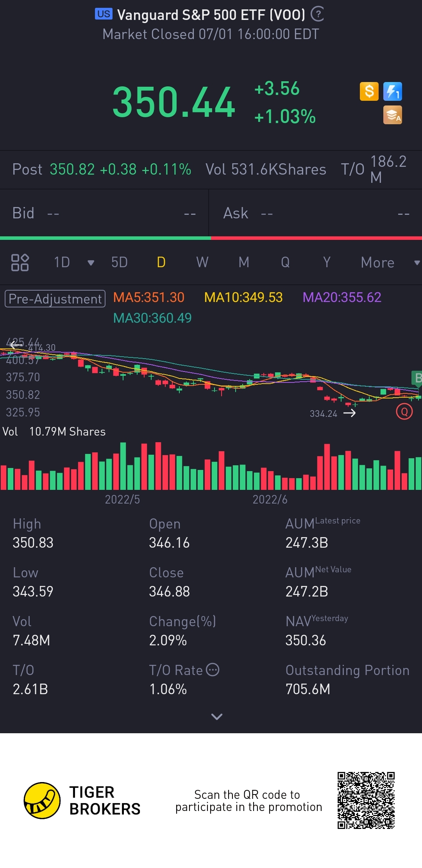Switch to the M monthly tab
This screenshot has width=422, height=868.
244,263
